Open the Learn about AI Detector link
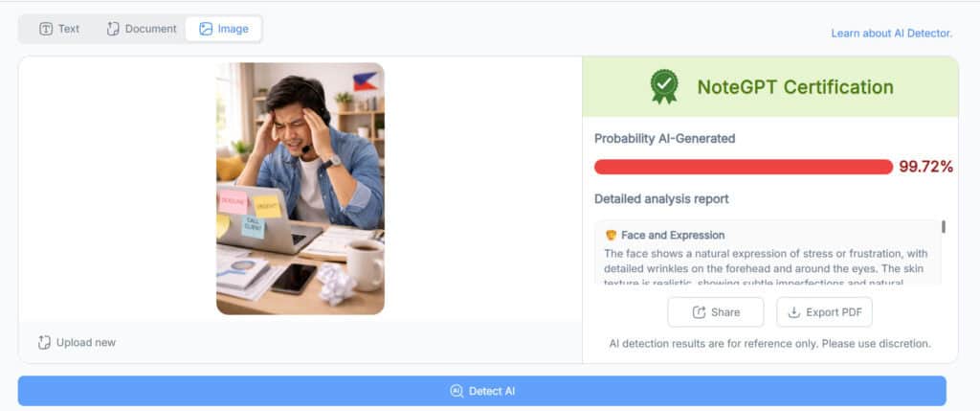The height and width of the screenshot is (411, 980). (x=891, y=34)
